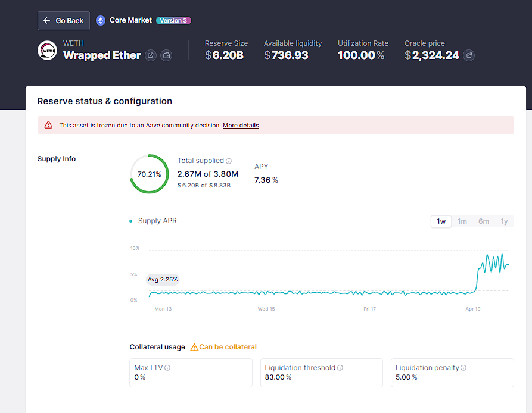
Task: Switch chart range to 1y
Action: point(504,221)
